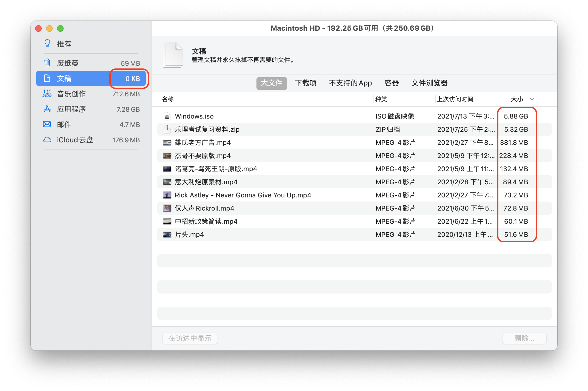This screenshot has width=588, height=391.
Task: Click the trash can icon for 废纸篓
Action: coord(47,63)
